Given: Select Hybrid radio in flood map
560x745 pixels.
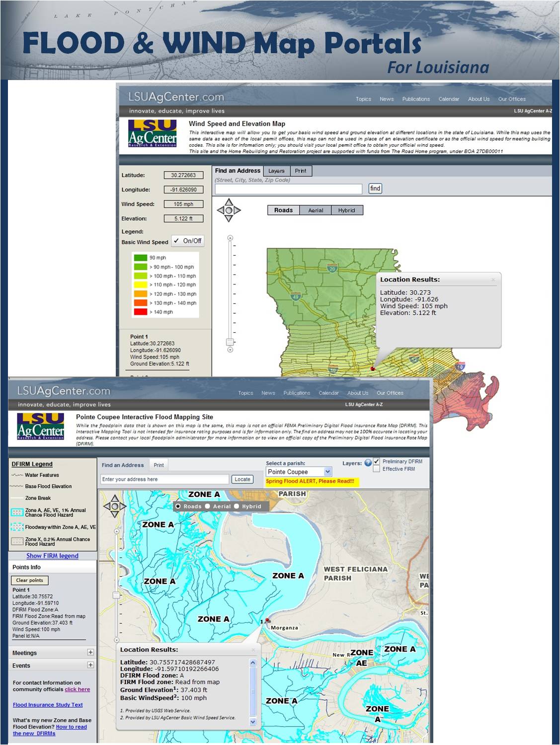Looking at the screenshot, I should pos(237,506).
